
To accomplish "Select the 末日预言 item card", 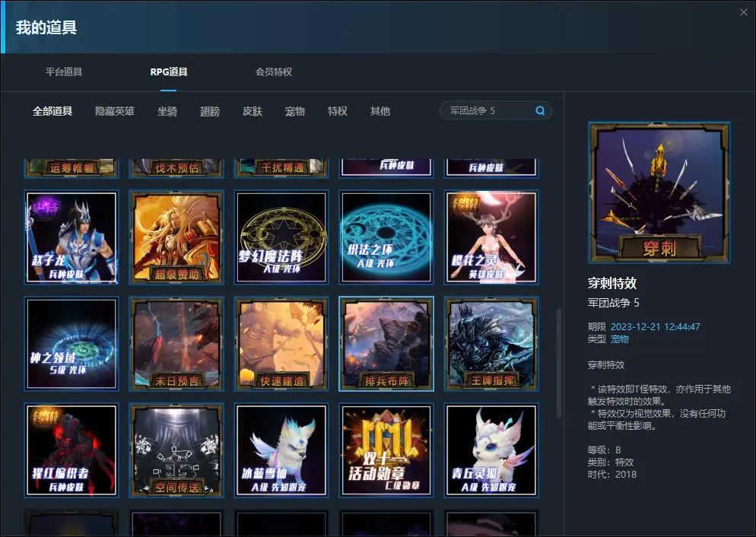I will 176,344.
